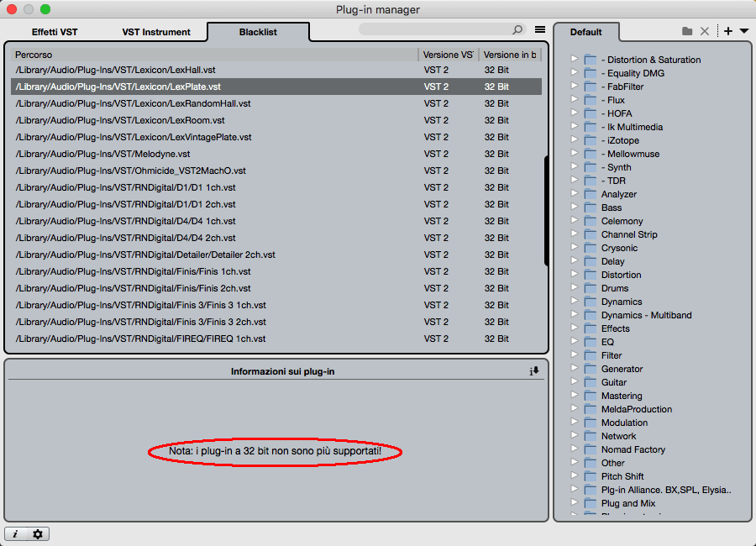Click the blacklist vertical scrollbar
756x546 pixels.
tap(546, 211)
